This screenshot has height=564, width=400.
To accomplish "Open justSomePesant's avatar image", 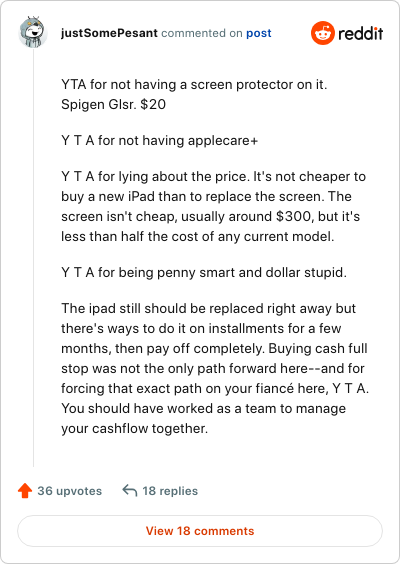I will pos(33,32).
